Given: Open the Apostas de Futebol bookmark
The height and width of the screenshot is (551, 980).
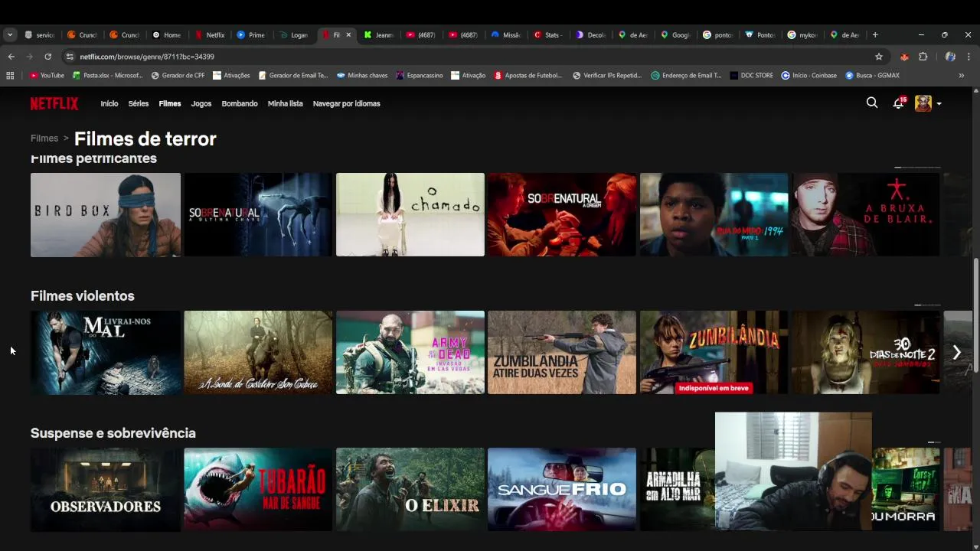Looking at the screenshot, I should point(528,75).
